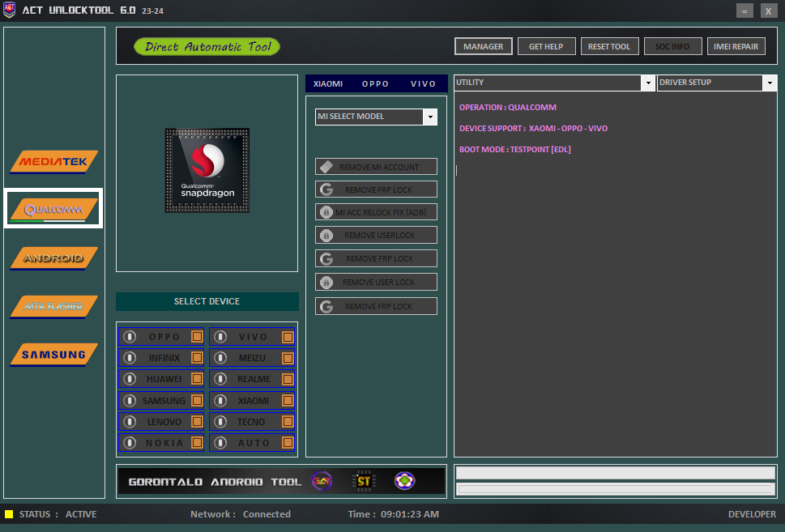This screenshot has height=532, width=785.
Task: Click the IMEI REPAIR button
Action: (736, 46)
